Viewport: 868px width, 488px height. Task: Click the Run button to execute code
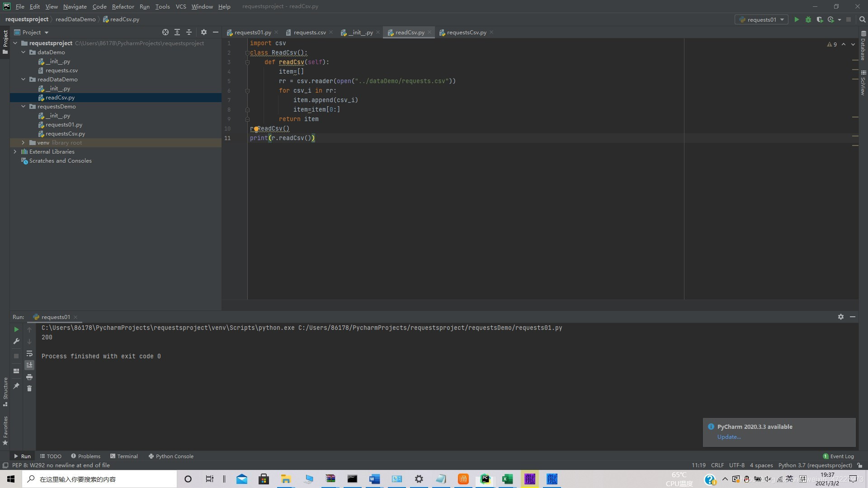pos(797,19)
